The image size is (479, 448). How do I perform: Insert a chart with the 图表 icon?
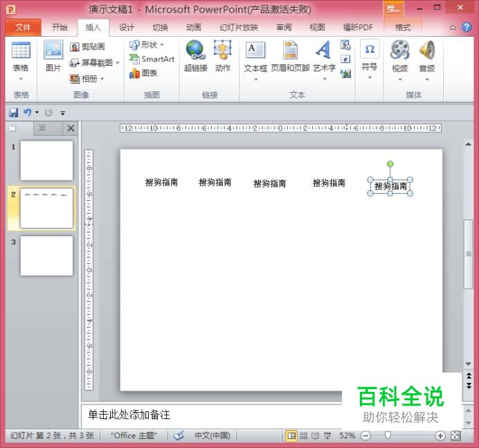(x=143, y=73)
